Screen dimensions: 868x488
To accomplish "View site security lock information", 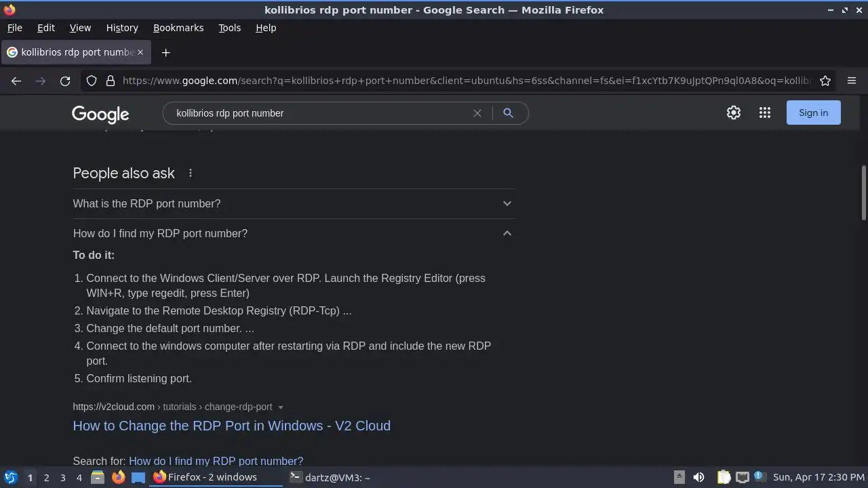I will coord(111,81).
